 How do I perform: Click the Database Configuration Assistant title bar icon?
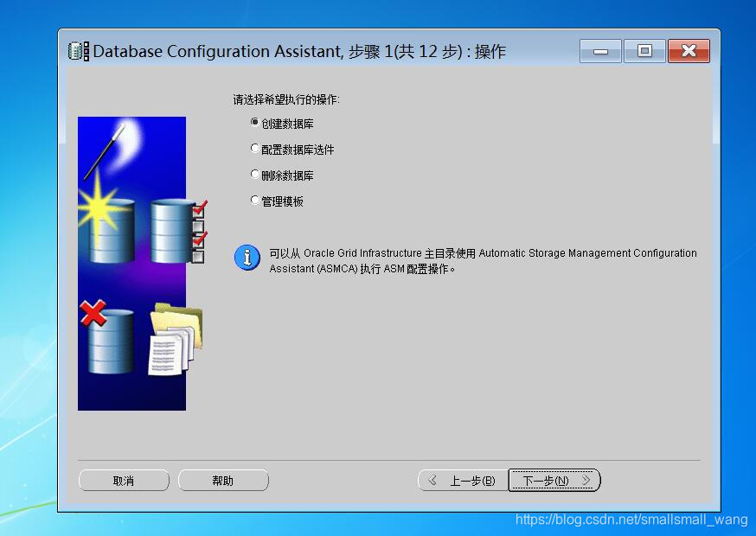click(79, 51)
